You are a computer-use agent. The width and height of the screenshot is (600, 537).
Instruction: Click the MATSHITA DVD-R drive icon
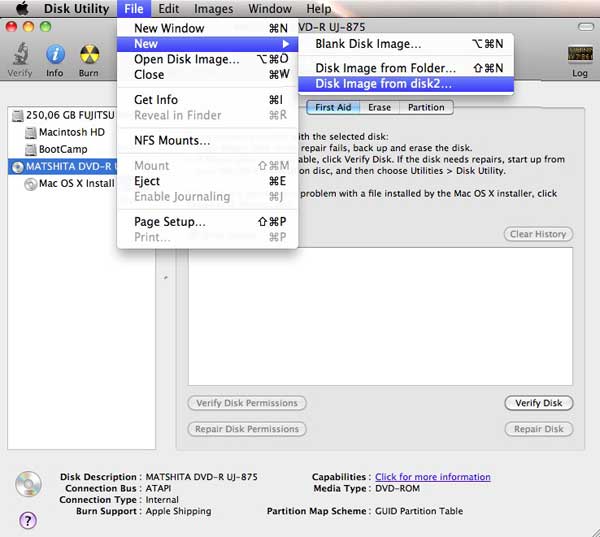17,167
